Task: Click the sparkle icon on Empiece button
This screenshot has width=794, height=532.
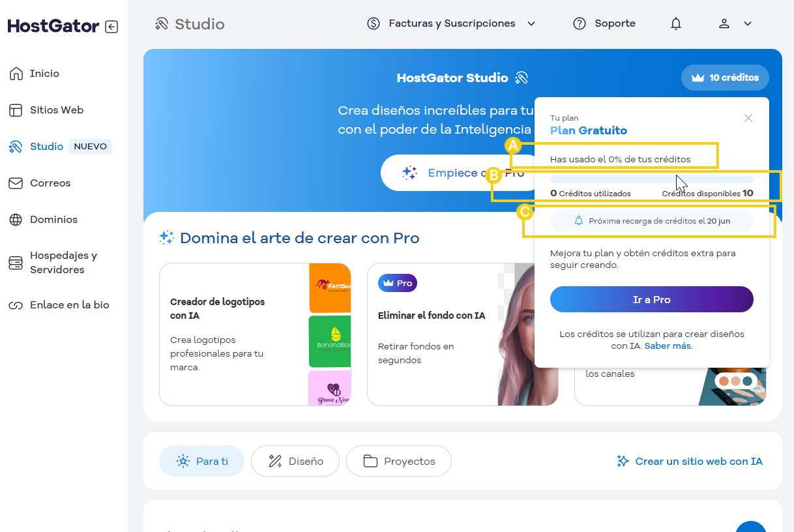Action: pos(409,173)
